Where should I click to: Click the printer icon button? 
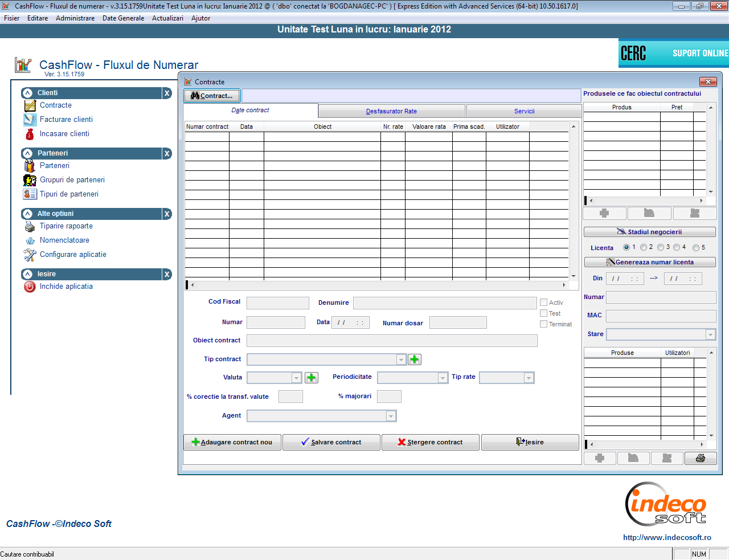[x=700, y=458]
